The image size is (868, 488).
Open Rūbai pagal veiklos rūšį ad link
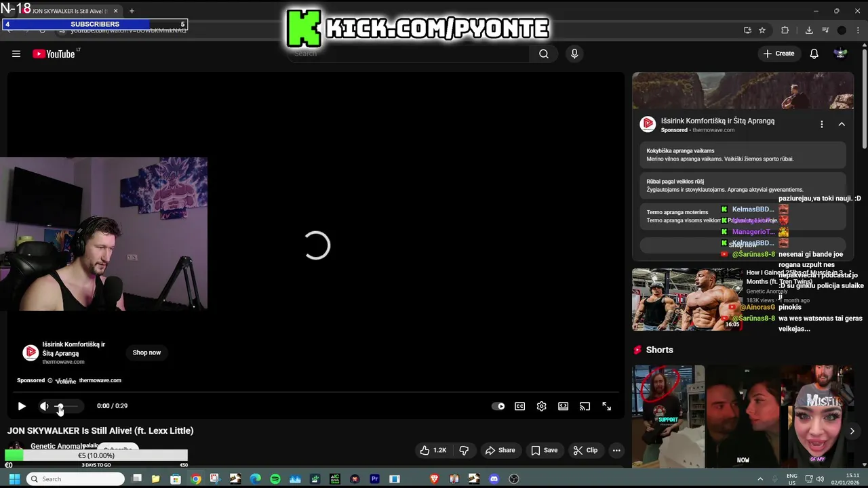point(743,185)
